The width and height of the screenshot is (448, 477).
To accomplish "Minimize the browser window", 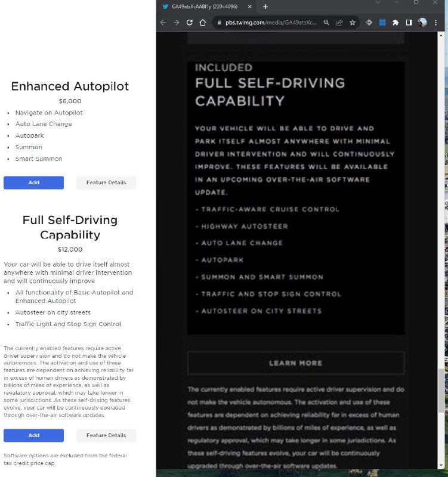I will click(397, 2).
